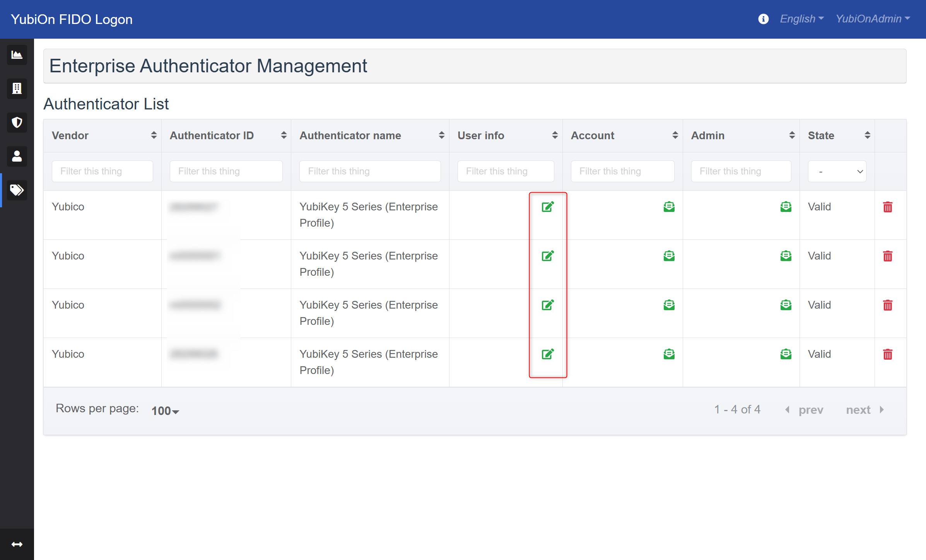This screenshot has width=926, height=560.
Task: Click the User info filter field
Action: click(506, 171)
